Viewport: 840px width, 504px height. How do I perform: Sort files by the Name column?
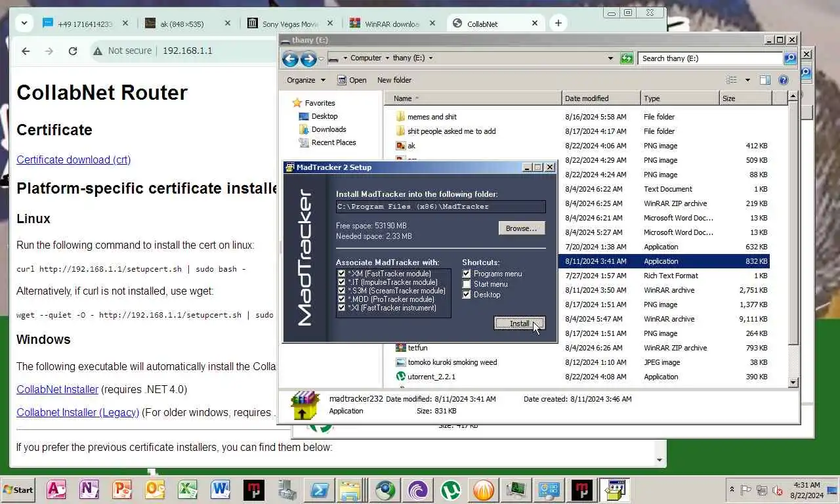pyautogui.click(x=472, y=98)
